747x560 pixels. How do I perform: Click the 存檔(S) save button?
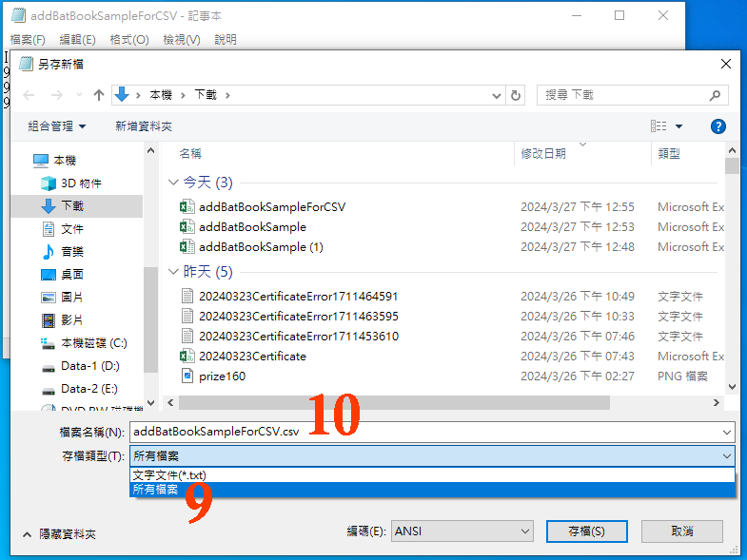tap(587, 531)
